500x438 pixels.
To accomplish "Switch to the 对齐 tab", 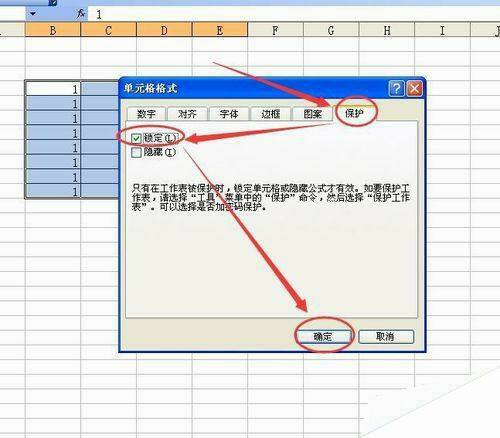I will click(187, 114).
